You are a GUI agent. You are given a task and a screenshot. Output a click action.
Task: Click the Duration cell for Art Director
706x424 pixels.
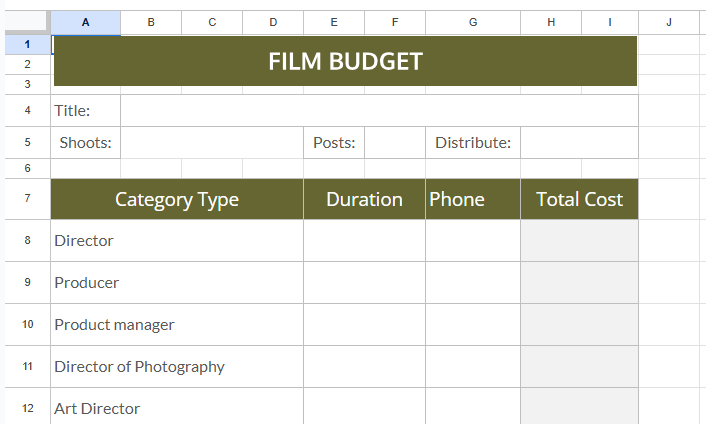364,408
